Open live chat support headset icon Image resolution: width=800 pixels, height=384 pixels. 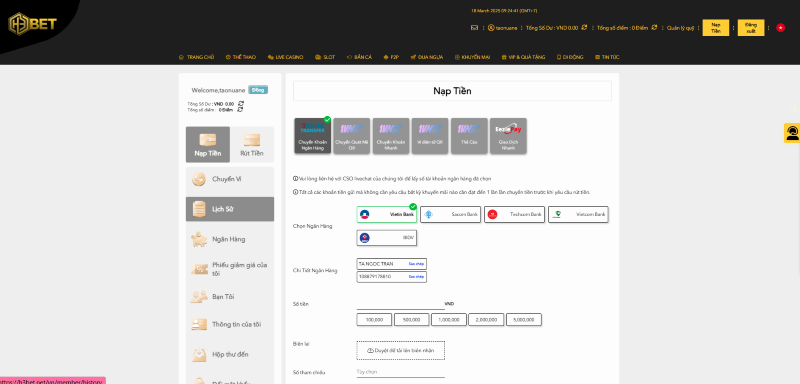click(x=792, y=133)
